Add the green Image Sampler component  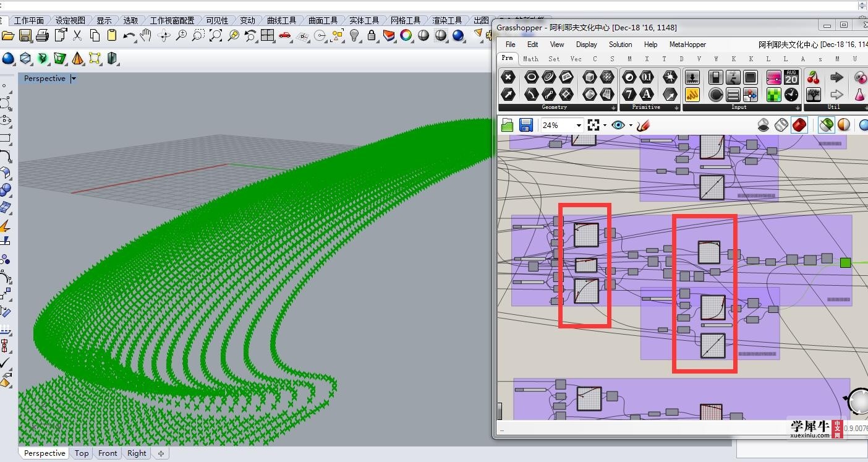click(x=773, y=94)
